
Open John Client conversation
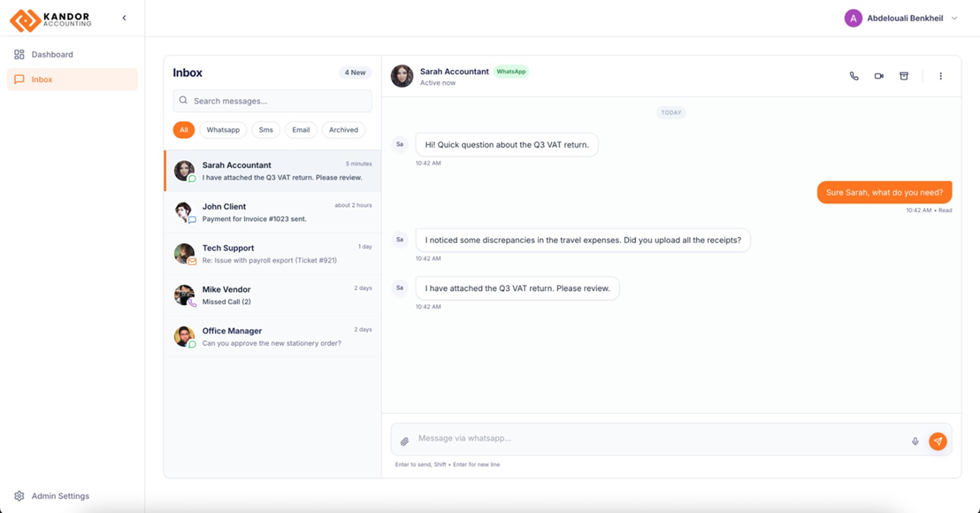273,212
